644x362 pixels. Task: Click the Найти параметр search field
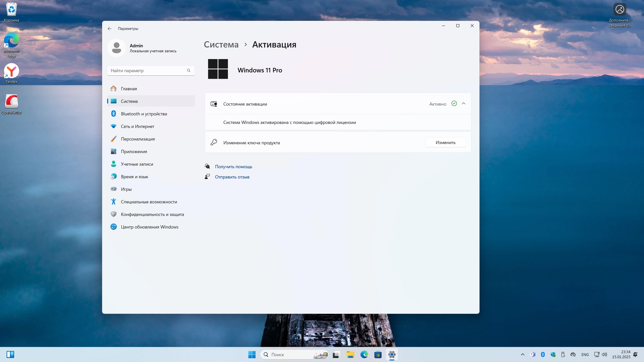(147, 71)
